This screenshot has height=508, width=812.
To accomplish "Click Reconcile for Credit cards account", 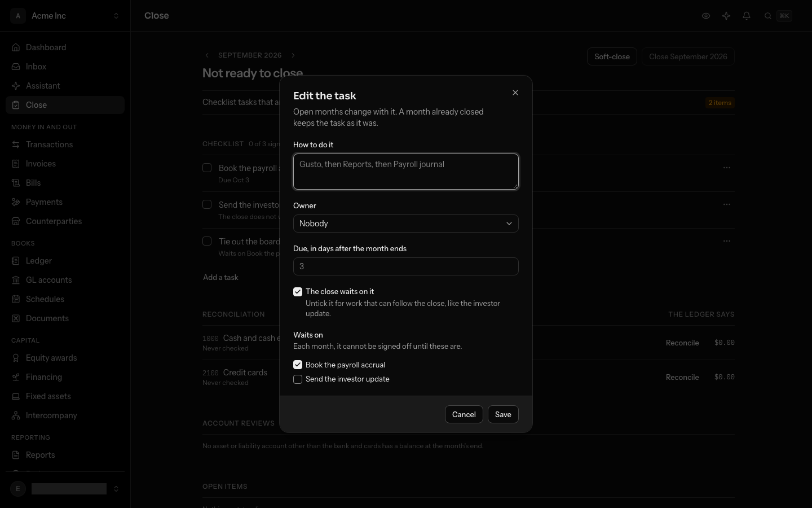I will click(x=682, y=377).
